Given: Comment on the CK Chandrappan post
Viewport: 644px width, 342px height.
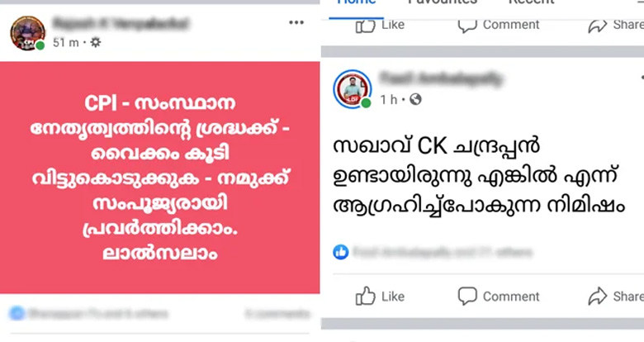Looking at the screenshot, I should pos(499,296).
